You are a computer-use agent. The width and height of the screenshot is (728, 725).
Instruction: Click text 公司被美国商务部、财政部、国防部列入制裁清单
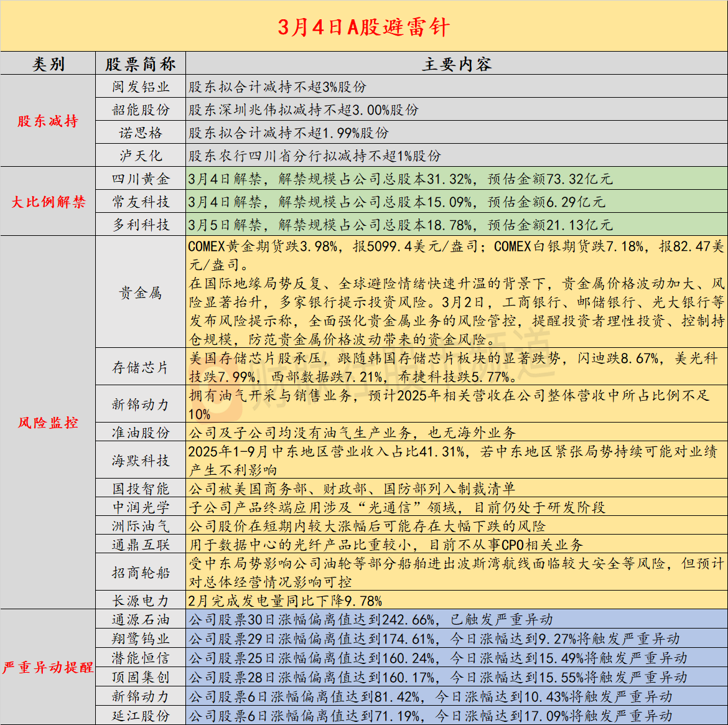[352, 489]
